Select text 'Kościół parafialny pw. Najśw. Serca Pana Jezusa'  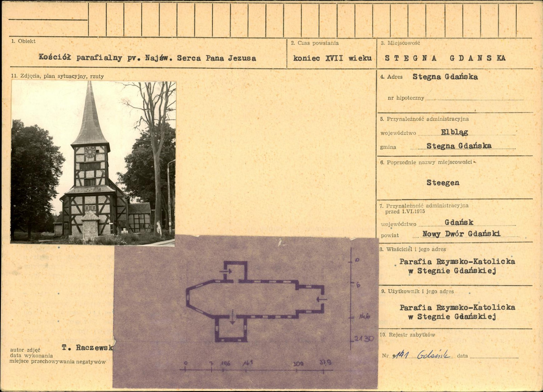pyautogui.click(x=147, y=57)
